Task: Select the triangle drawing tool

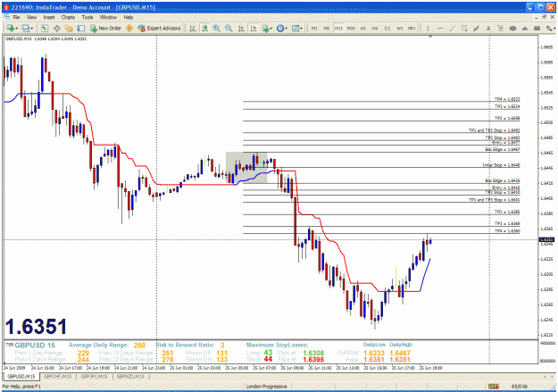Action: [525, 28]
